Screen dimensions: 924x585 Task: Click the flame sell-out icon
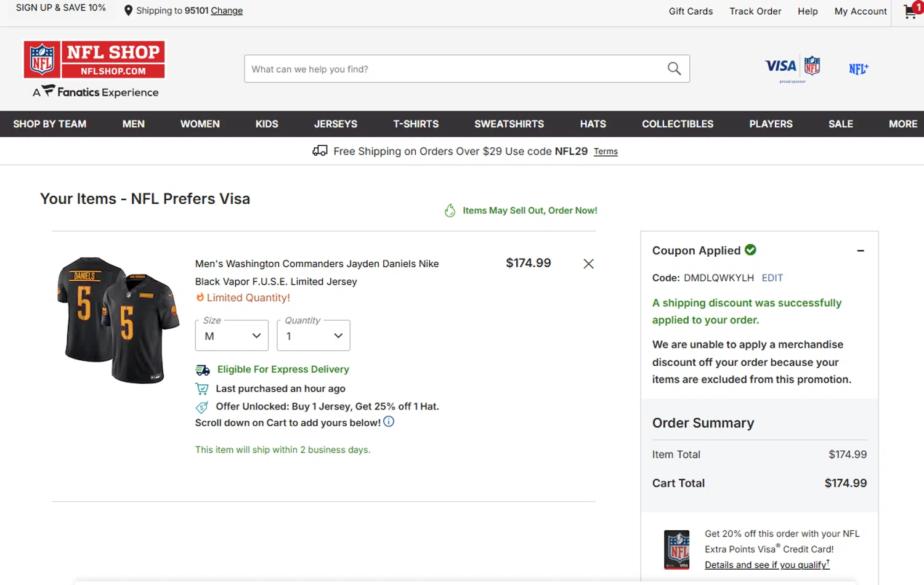pos(450,211)
